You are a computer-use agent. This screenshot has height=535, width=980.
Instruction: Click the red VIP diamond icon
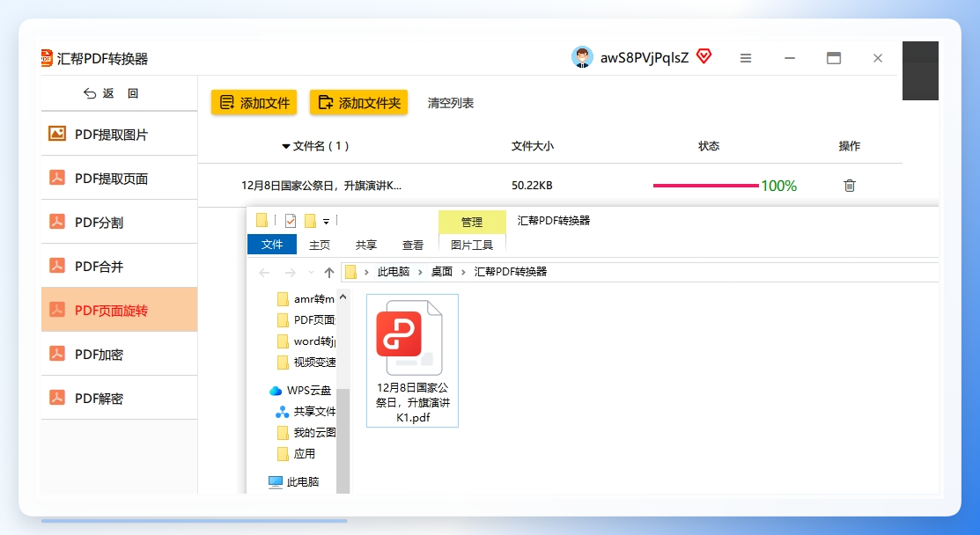(704, 57)
